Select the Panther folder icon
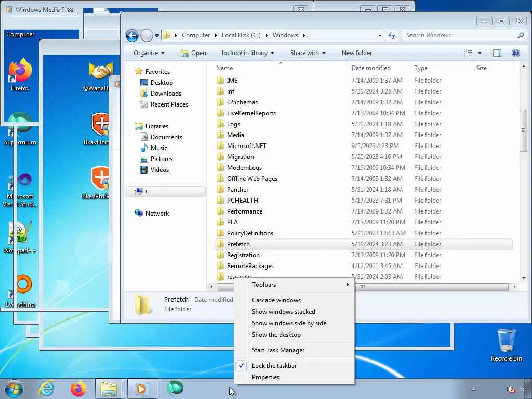The image size is (532, 399). click(220, 189)
